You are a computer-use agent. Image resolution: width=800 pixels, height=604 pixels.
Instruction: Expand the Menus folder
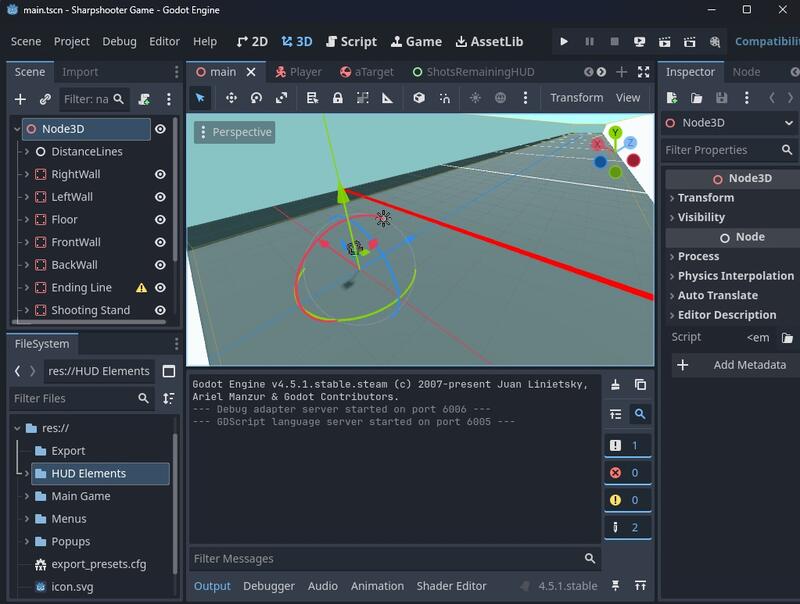[27, 519]
